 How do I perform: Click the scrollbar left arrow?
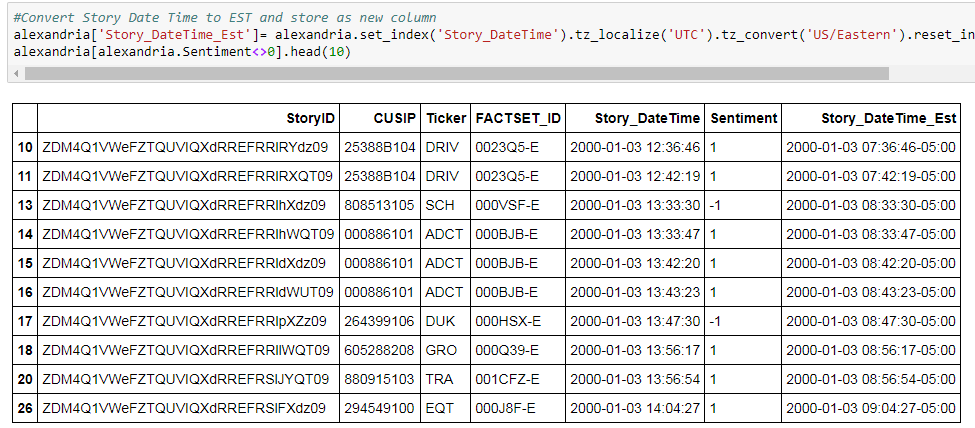[x=16, y=74]
